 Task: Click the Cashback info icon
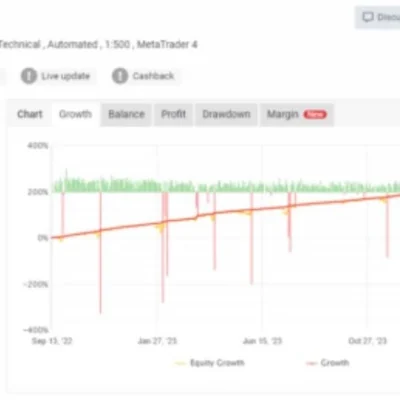120,76
